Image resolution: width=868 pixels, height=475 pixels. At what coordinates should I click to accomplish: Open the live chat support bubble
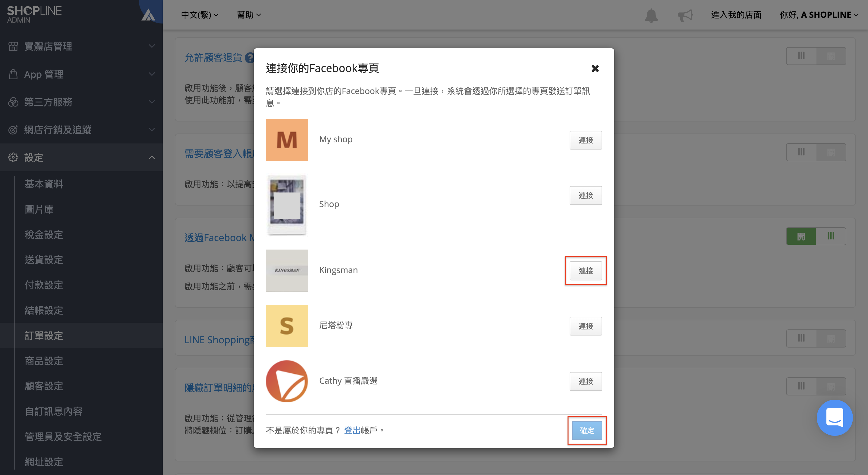point(835,417)
